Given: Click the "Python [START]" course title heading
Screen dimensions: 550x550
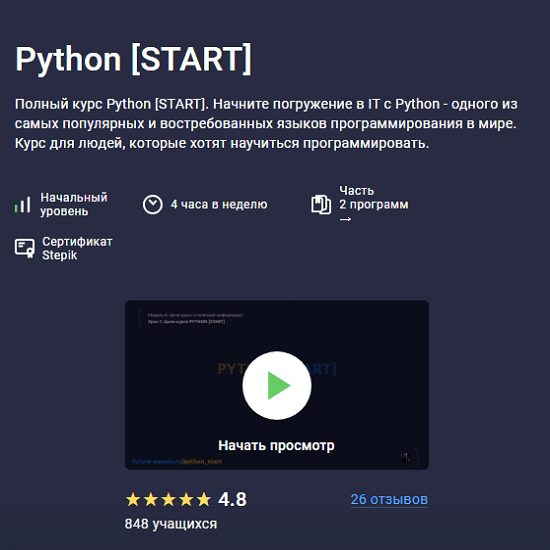Looking at the screenshot, I should (133, 59).
